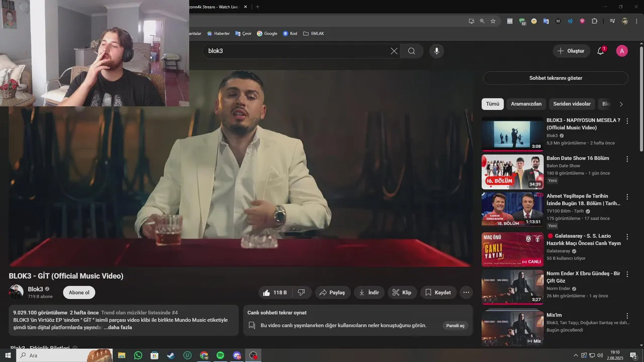Expand description with ...daha fazla
Screen dimensions: 644x362
point(118,327)
